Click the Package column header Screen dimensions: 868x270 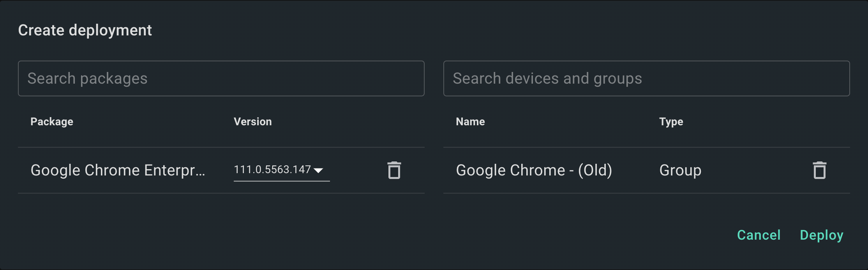pyautogui.click(x=52, y=122)
